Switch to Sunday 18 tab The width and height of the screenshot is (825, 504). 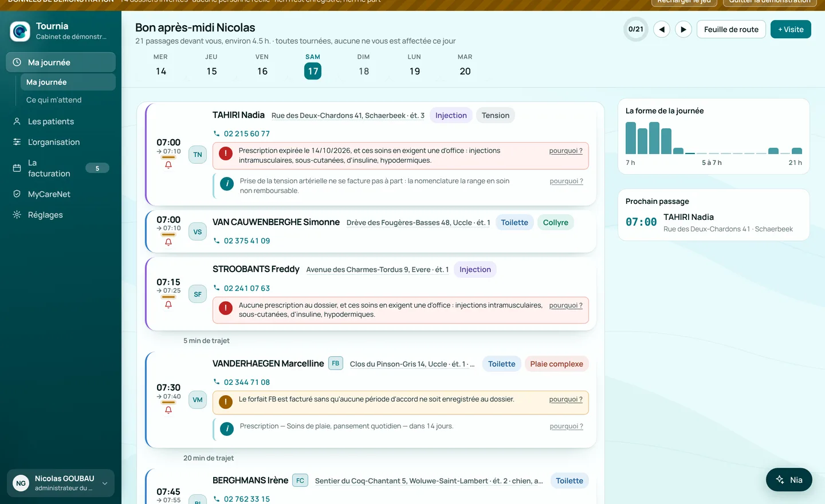[364, 65]
